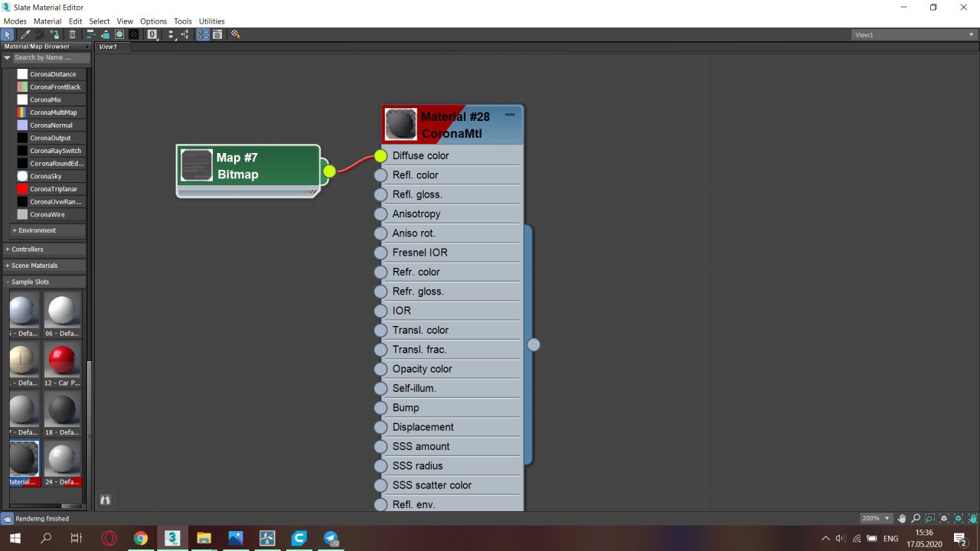Select sample slot 24 glossy sphere
The height and width of the screenshot is (551, 980).
62,459
